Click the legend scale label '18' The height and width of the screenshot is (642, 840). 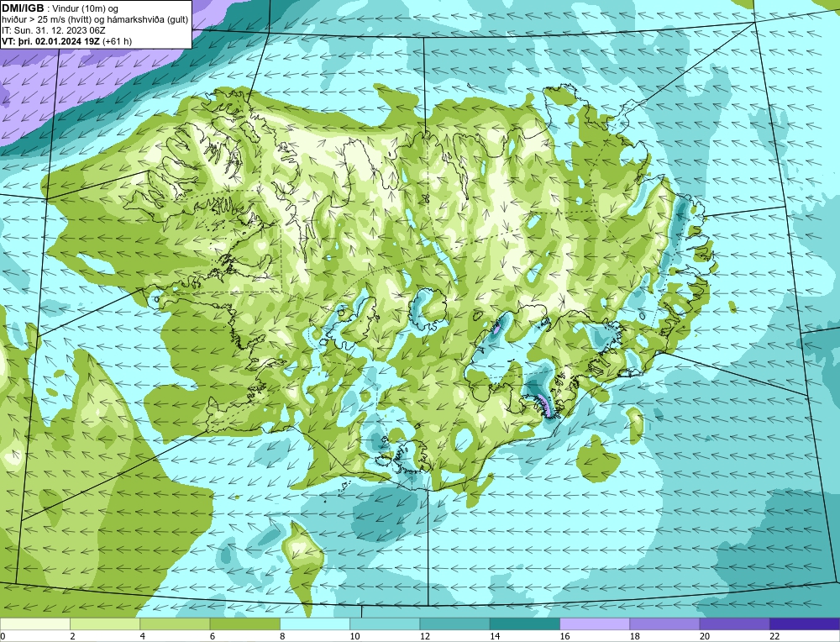click(634, 636)
